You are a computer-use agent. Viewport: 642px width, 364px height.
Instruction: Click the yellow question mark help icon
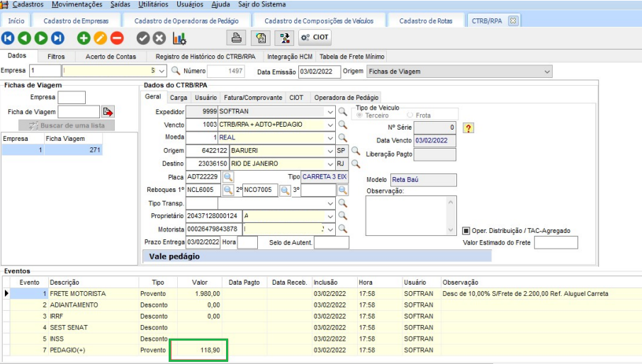468,127
